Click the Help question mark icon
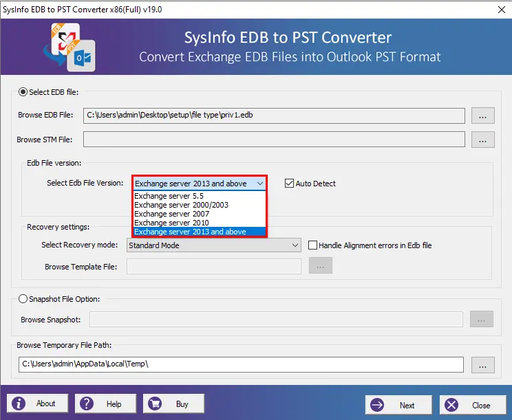 click(87, 404)
